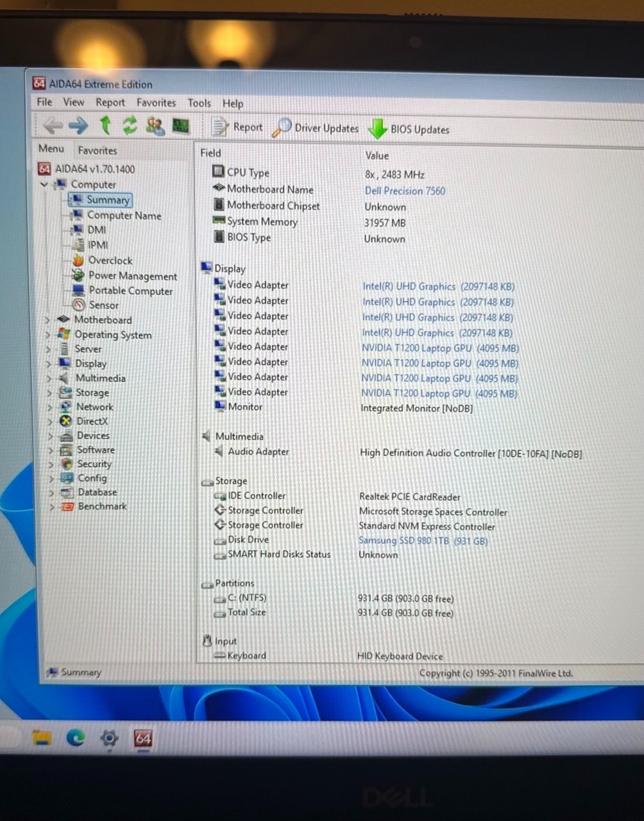644x821 pixels.
Task: Switch to the Favorites pane tab
Action: (97, 150)
